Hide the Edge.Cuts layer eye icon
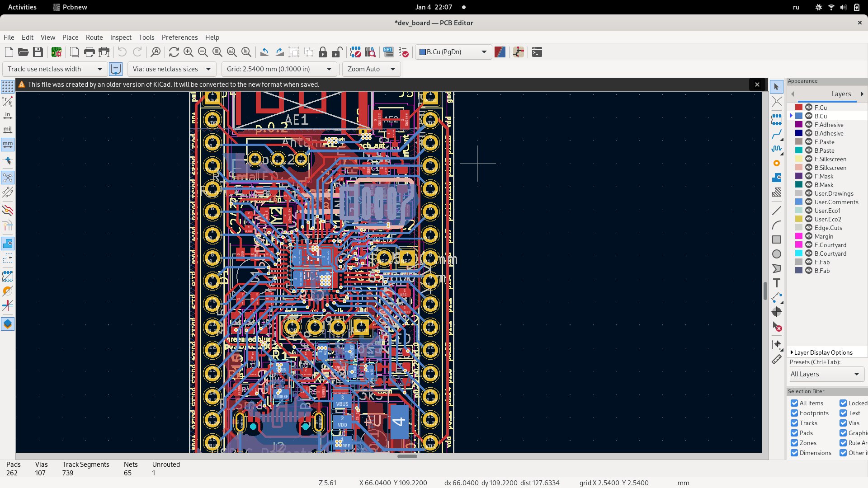This screenshot has width=868, height=488. tap(809, 228)
